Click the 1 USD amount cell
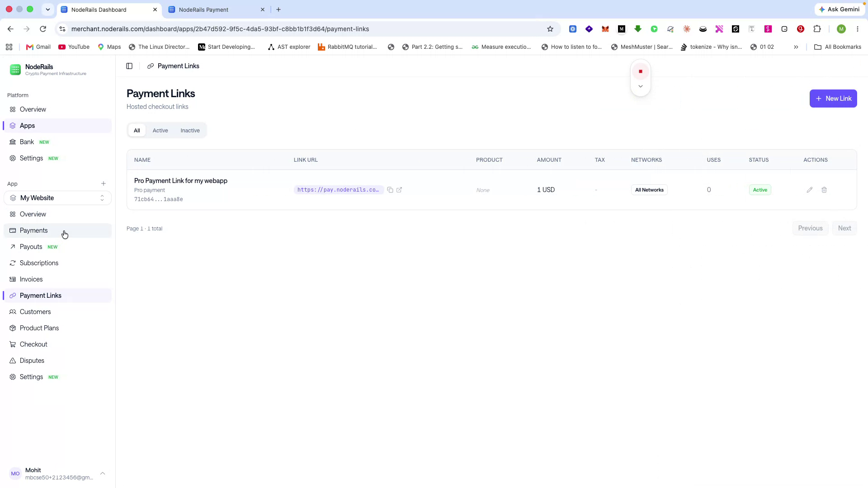The image size is (868, 488). coord(546,190)
